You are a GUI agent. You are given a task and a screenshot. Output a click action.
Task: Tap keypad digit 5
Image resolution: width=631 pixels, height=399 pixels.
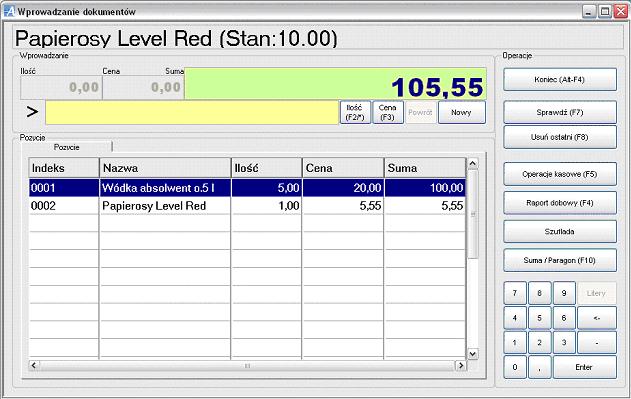click(540, 318)
